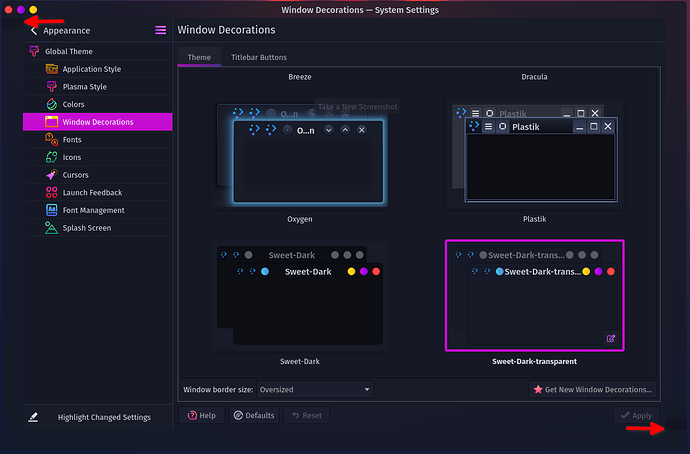The image size is (690, 454).
Task: Open Font Management page
Action: 98,210
